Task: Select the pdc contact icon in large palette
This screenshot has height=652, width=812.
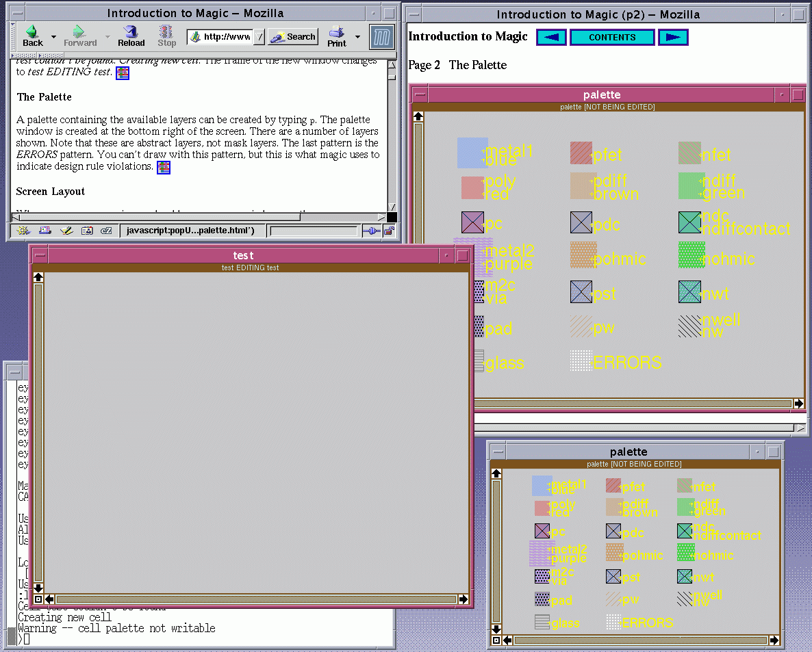Action: (581, 222)
